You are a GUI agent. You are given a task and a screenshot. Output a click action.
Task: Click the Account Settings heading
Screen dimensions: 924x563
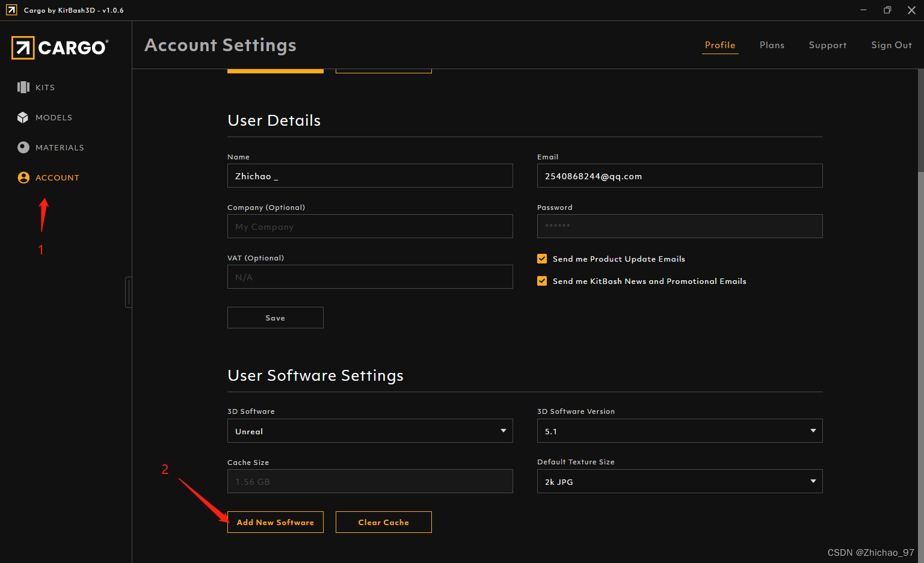(220, 45)
